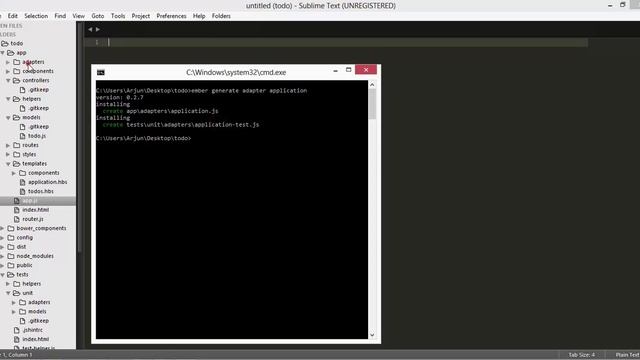The height and width of the screenshot is (360, 640).
Task: Go to previous tab with left arrow
Action: tap(90, 29)
